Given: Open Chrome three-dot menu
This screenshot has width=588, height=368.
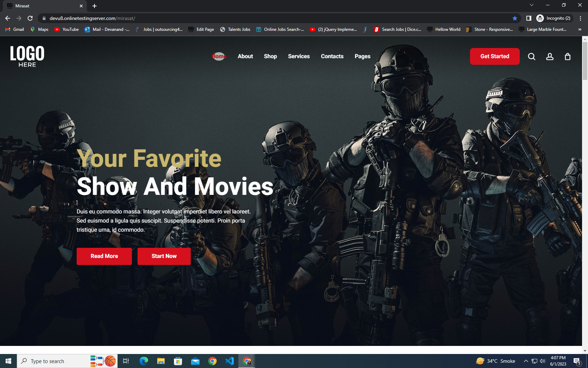Looking at the screenshot, I should pos(580,18).
